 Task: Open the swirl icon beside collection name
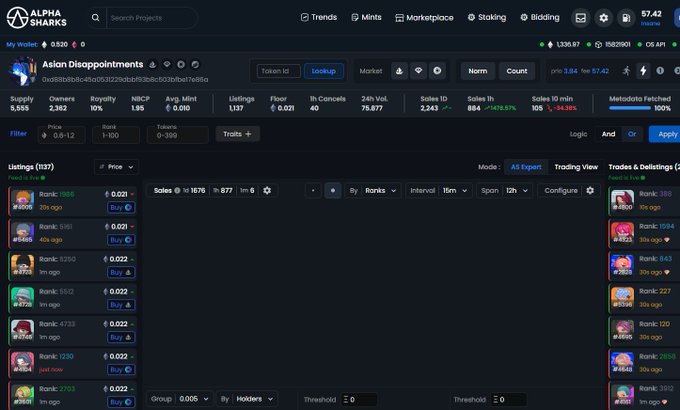click(x=195, y=65)
